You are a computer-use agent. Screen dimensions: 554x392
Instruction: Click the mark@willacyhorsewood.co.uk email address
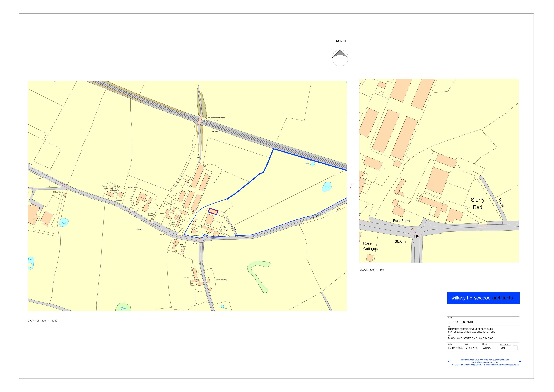coord(505,365)
